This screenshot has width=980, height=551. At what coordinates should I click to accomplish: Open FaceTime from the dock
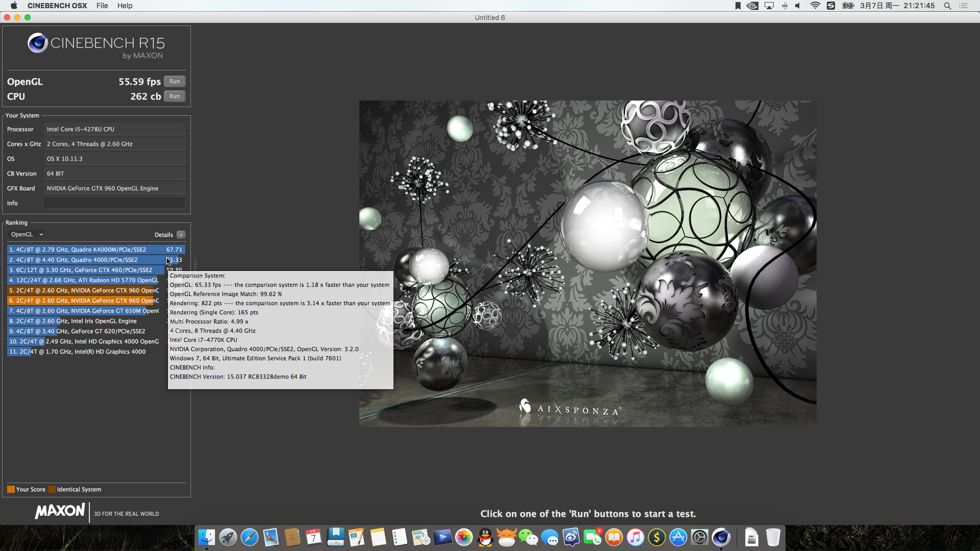pyautogui.click(x=593, y=537)
